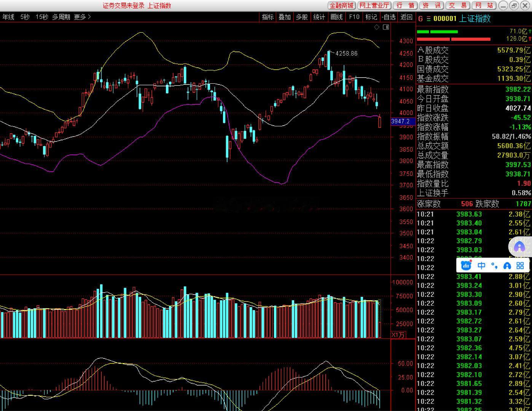532x411 pixels.
Task: Switch input language with the 中 icon
Action: point(482,266)
